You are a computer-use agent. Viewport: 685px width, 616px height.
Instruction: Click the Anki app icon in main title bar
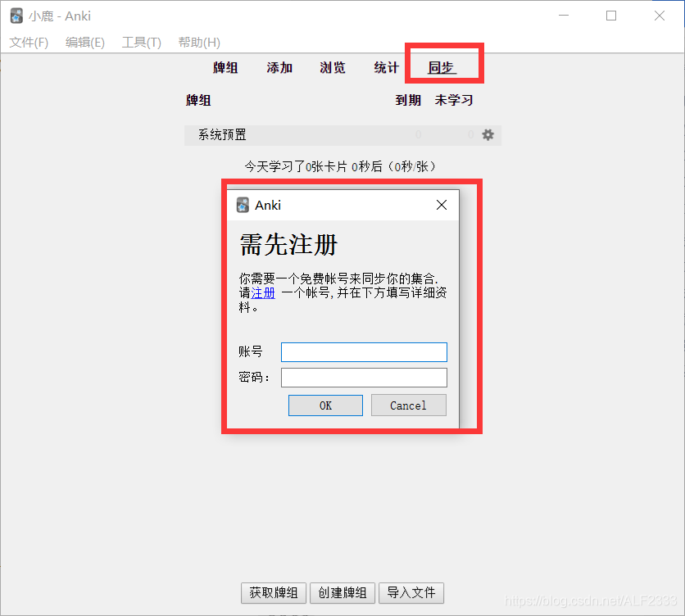[x=16, y=16]
